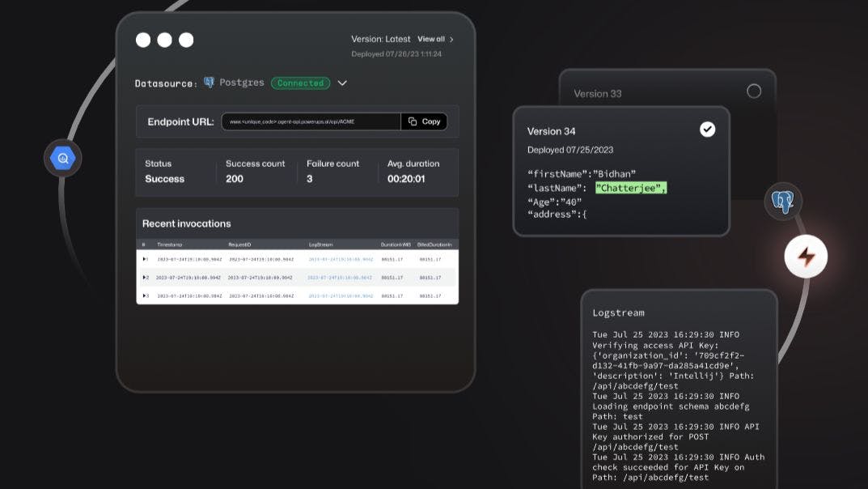This screenshot has height=489, width=868.
Task: Click the copy icon in the Copy button
Action: point(413,121)
